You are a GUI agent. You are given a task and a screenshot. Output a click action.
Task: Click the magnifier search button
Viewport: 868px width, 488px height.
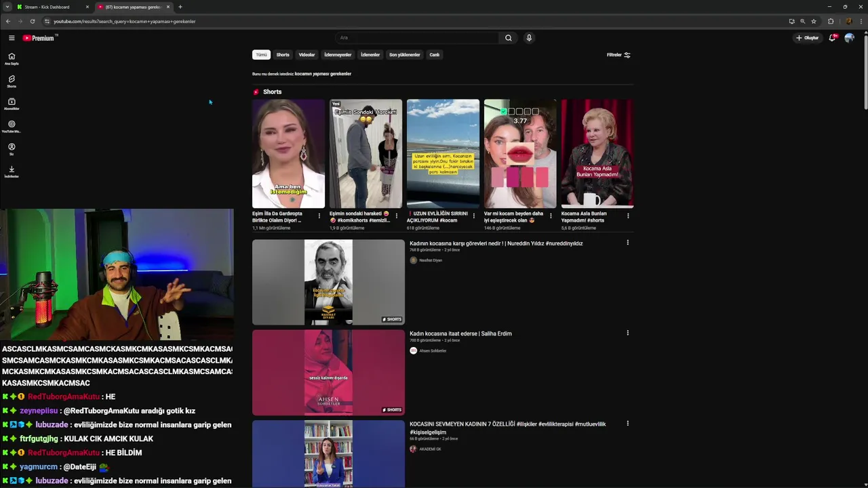point(508,38)
